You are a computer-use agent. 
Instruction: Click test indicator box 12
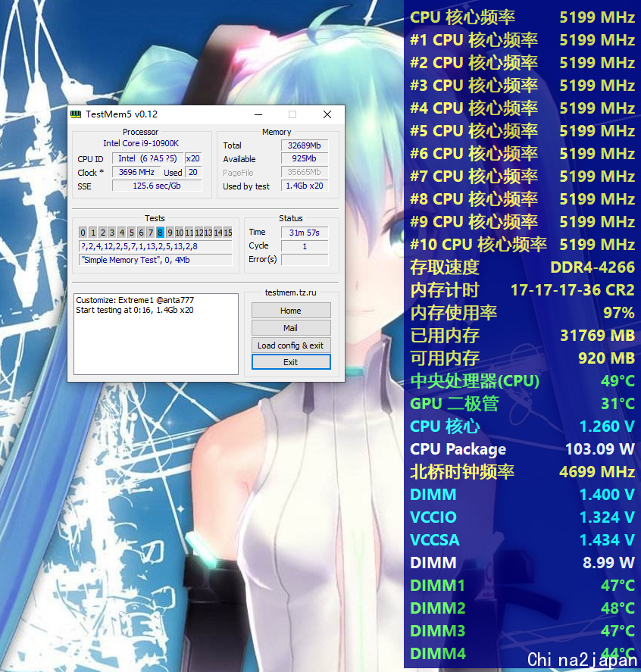[x=199, y=233]
